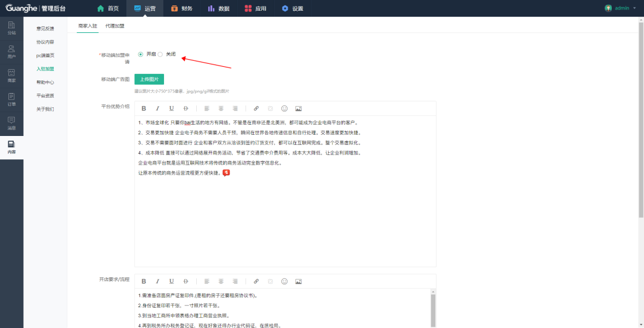The height and width of the screenshot is (328, 644).
Task: Switch to the 代理加盟 tab
Action: coord(114,26)
